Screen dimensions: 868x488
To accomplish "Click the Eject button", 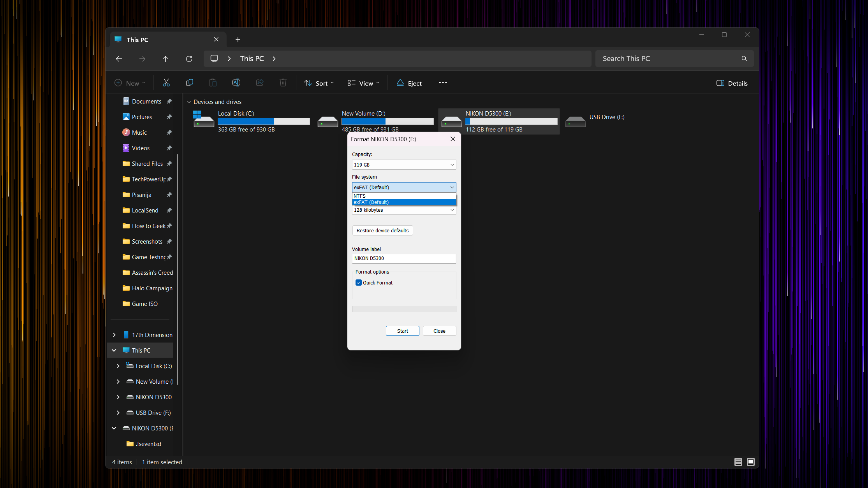I will [x=409, y=83].
